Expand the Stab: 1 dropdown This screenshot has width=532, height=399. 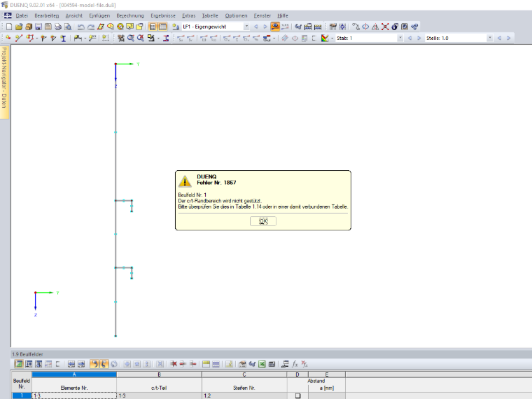400,38
